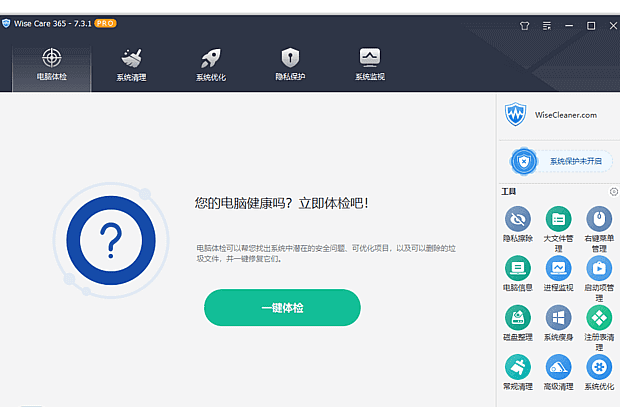Click the orange PRO badge

pos(105,24)
